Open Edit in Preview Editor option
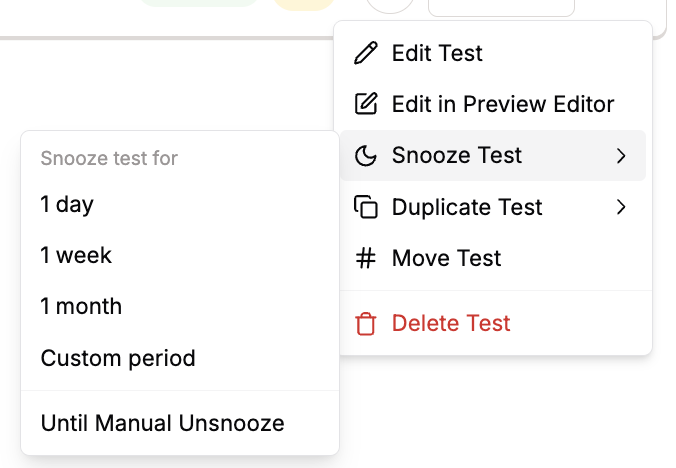 pos(503,104)
